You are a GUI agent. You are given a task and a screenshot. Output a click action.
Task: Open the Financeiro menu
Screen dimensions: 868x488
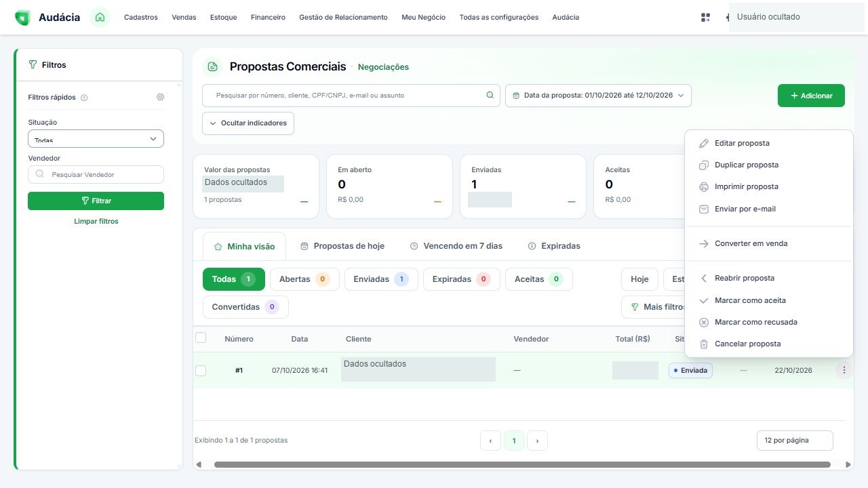(268, 18)
